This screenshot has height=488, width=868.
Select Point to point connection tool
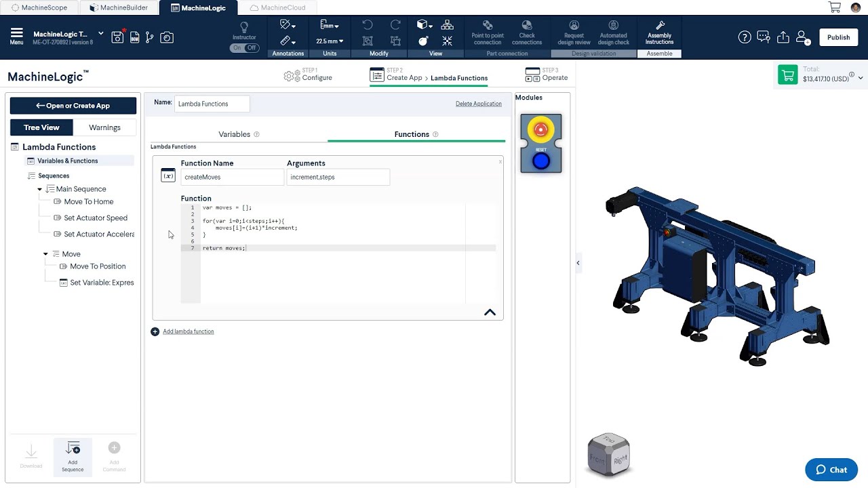[488, 33]
